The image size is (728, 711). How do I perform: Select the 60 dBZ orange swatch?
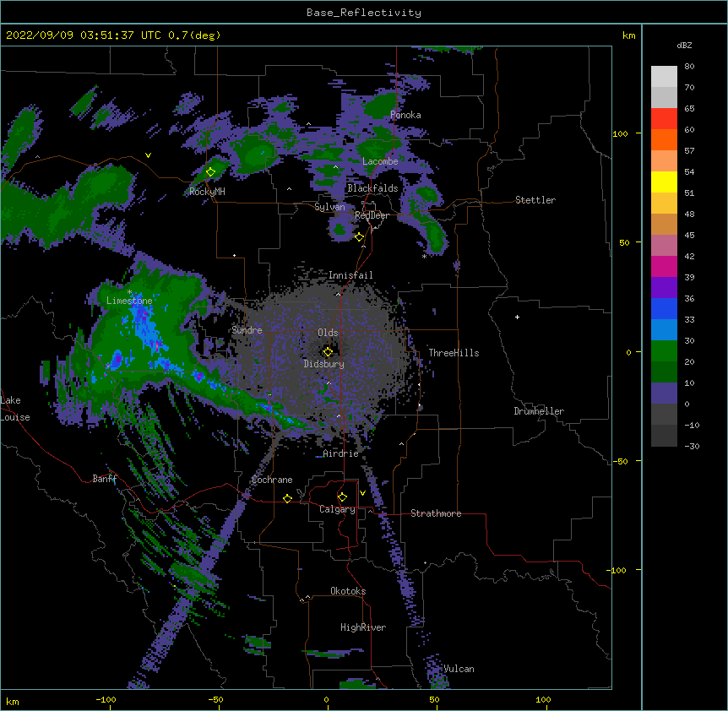pos(664,139)
